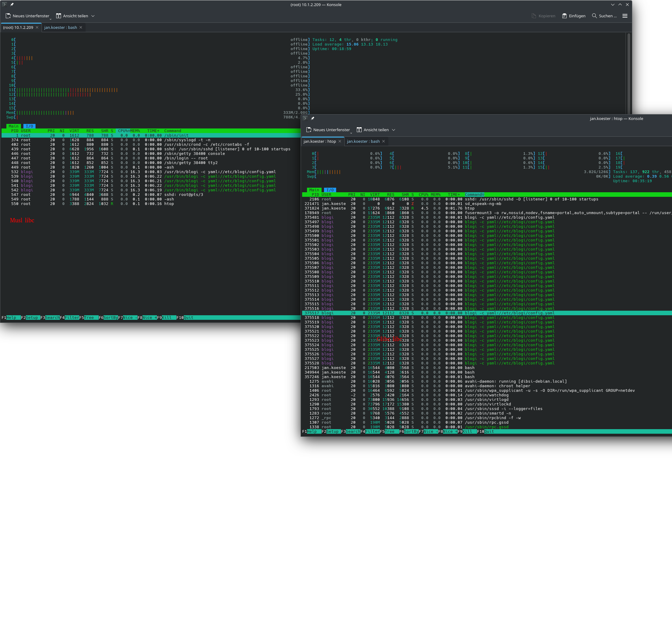Expand Ansicht teilen dropdown arrow in front window

pos(393,130)
